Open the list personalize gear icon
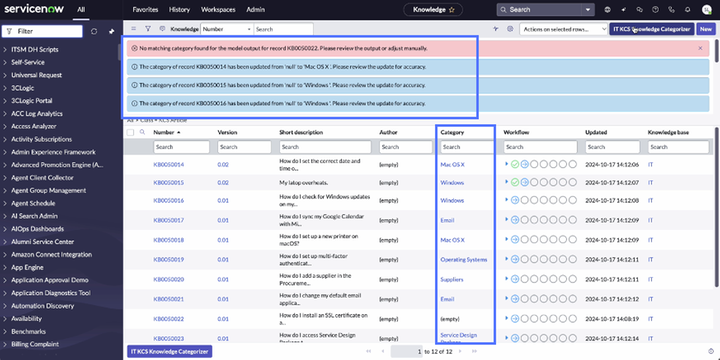This screenshot has width=720, height=360. [510, 28]
